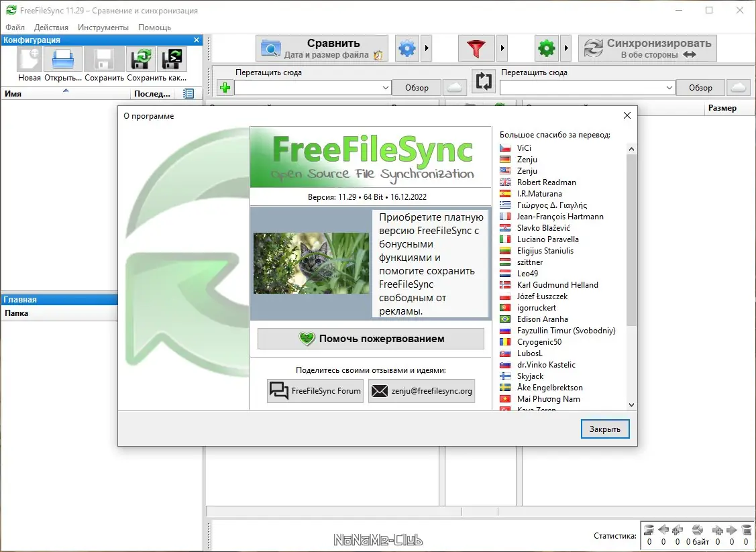Expand the comparison settings arrow dropdown

pyautogui.click(x=426, y=48)
